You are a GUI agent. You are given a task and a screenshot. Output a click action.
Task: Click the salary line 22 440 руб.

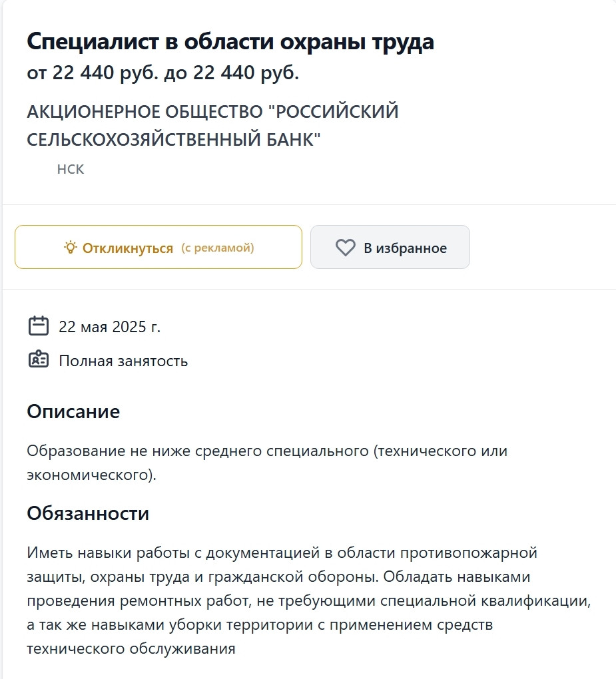[x=163, y=73]
